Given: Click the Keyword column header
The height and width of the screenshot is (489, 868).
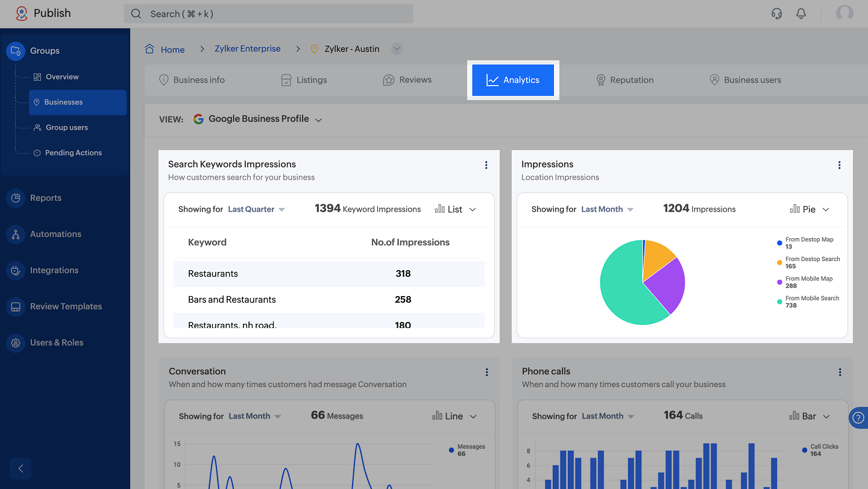Looking at the screenshot, I should point(207,242).
